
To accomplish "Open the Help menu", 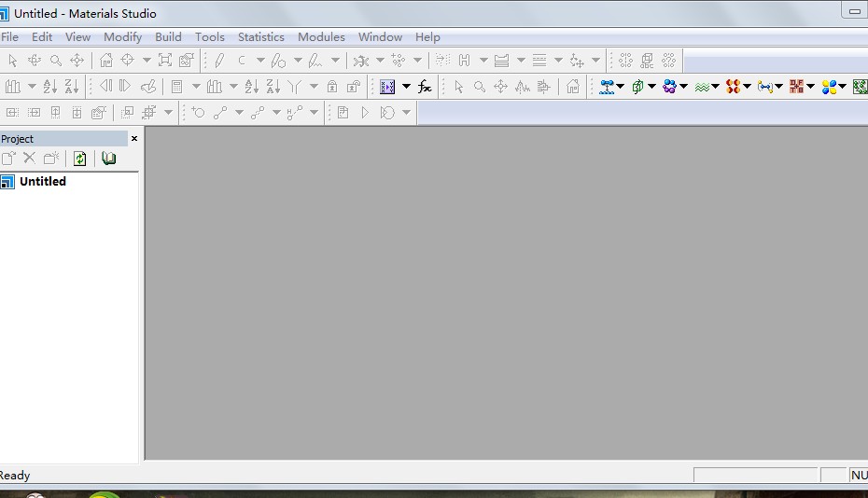I will pyautogui.click(x=427, y=37).
